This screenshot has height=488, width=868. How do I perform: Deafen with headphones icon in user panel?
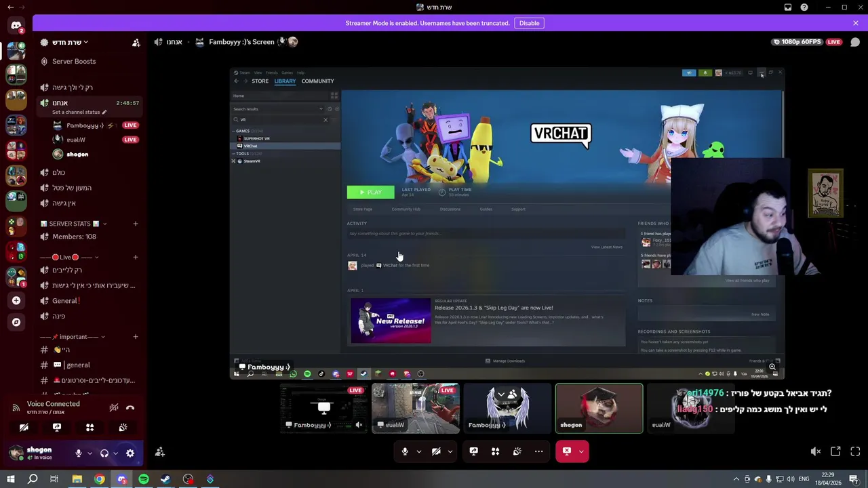104,453
